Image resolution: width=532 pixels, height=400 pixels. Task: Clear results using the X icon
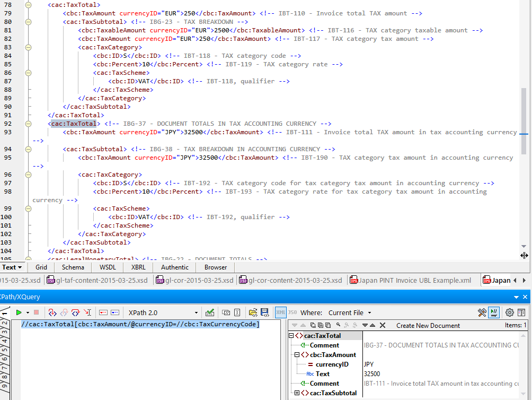382,325
